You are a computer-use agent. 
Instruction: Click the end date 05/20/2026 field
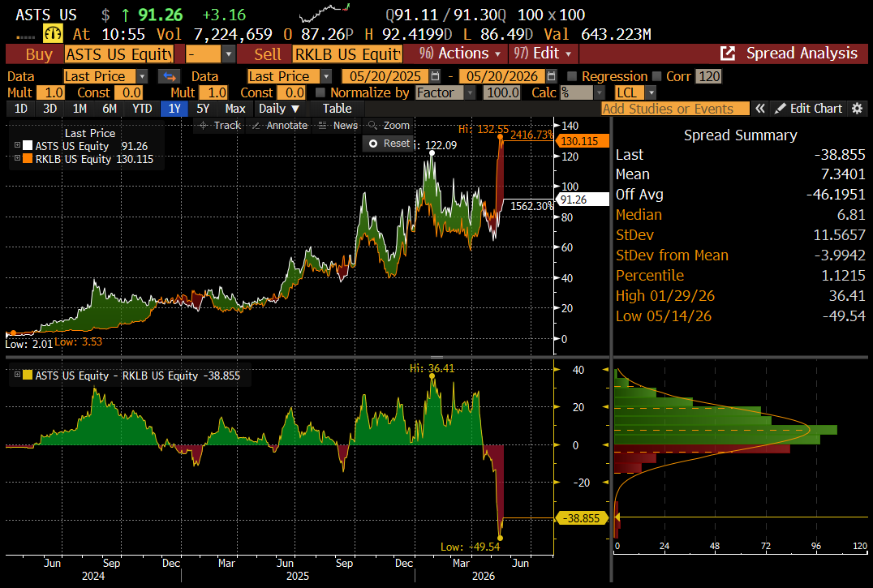501,76
